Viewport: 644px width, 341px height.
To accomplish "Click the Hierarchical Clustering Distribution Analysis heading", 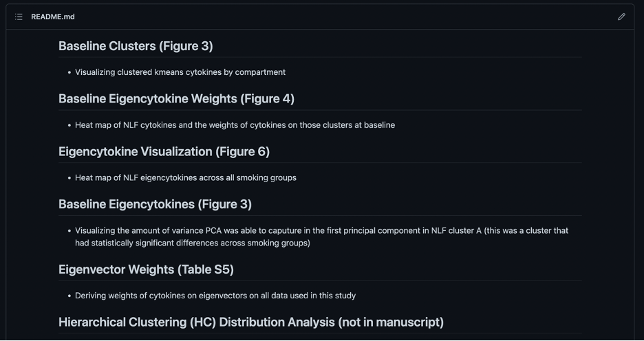I will (x=250, y=322).
